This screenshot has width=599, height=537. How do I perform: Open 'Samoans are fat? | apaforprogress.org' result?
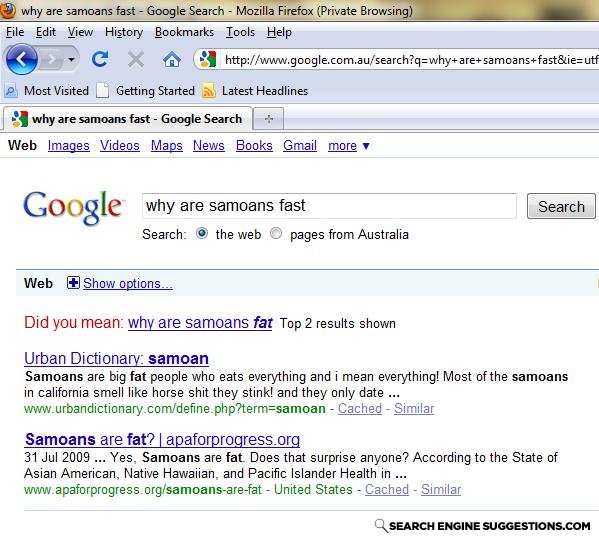pos(162,439)
